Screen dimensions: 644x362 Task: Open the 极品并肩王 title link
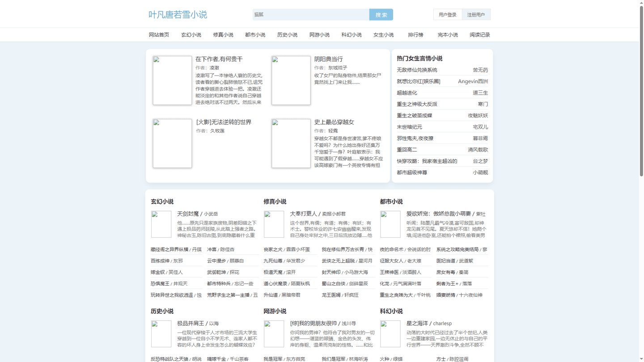(x=191, y=324)
